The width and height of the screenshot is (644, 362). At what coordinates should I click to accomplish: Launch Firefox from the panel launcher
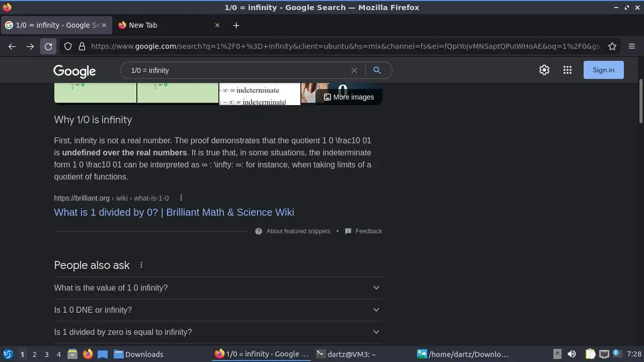[88, 354]
